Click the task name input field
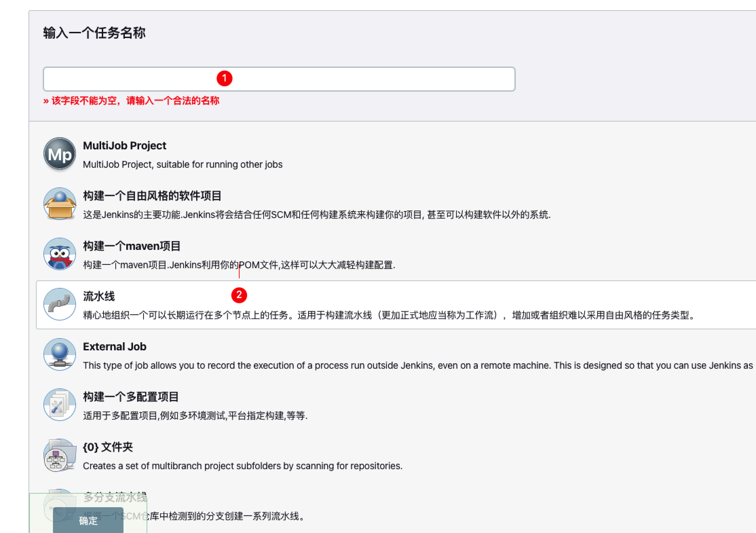 click(279, 79)
